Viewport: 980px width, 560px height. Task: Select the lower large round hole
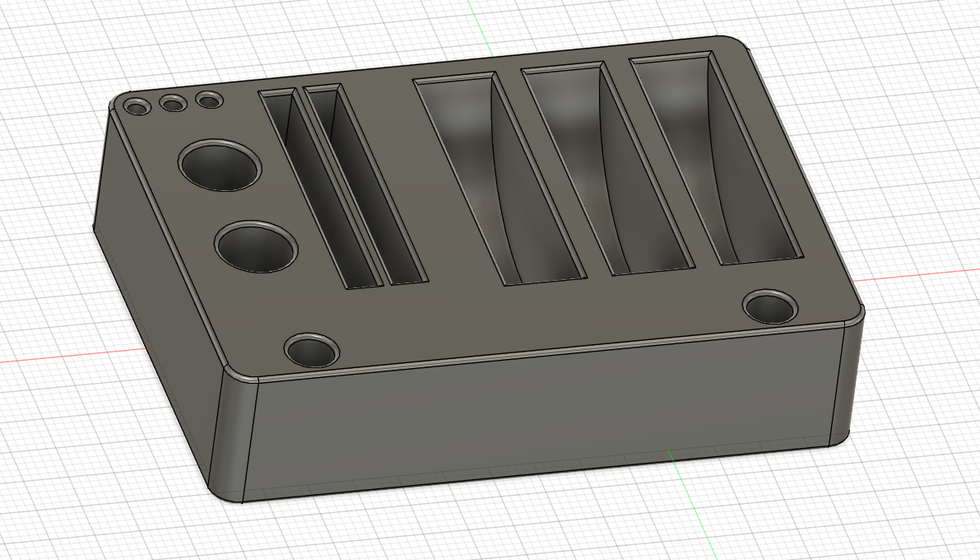point(256,246)
